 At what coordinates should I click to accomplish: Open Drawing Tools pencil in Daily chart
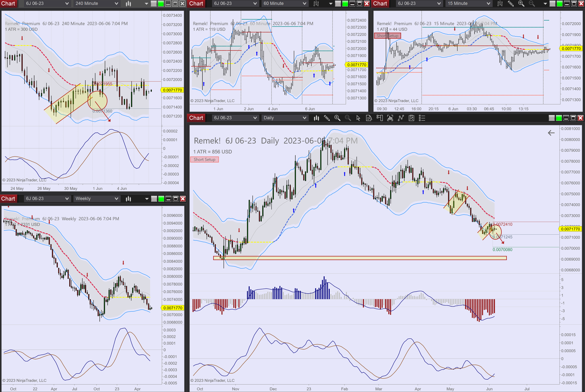click(x=327, y=118)
